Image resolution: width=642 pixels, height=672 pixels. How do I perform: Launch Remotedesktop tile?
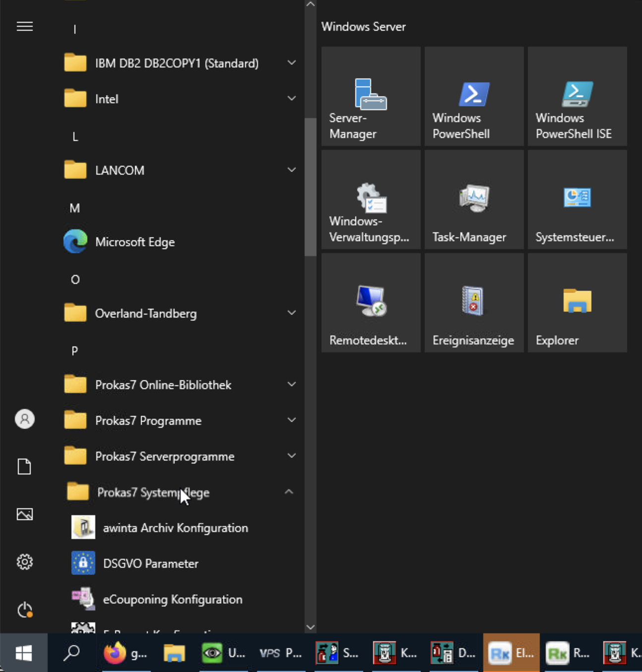(x=371, y=303)
